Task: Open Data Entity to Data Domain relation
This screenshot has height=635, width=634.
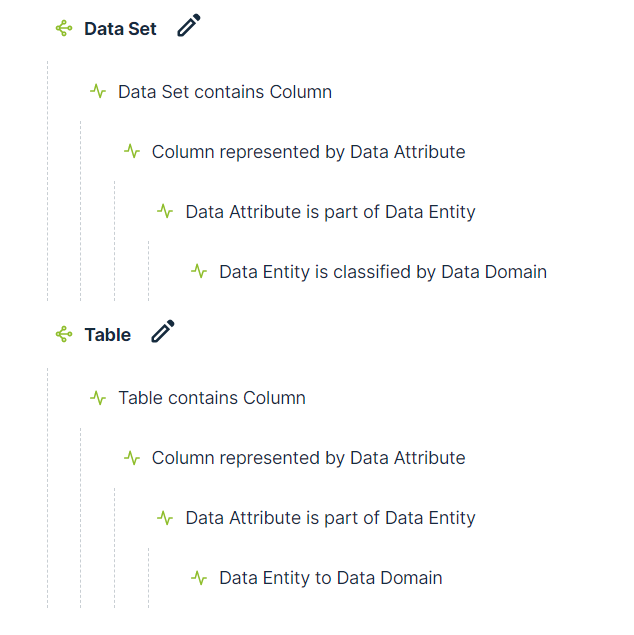Action: [x=330, y=578]
